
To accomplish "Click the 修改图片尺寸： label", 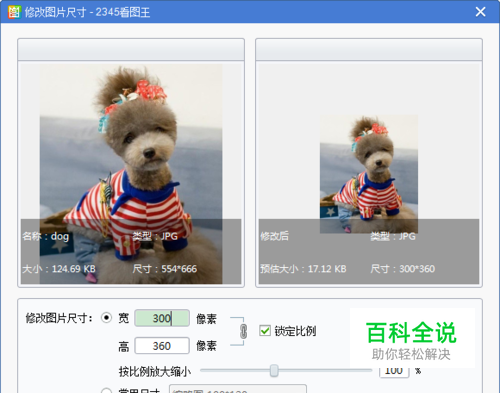I will tap(59, 318).
